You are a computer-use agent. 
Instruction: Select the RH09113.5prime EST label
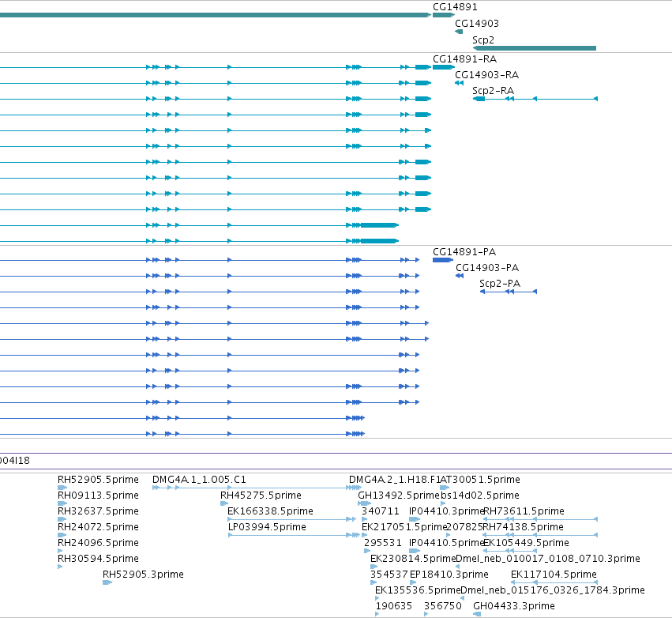[98, 496]
